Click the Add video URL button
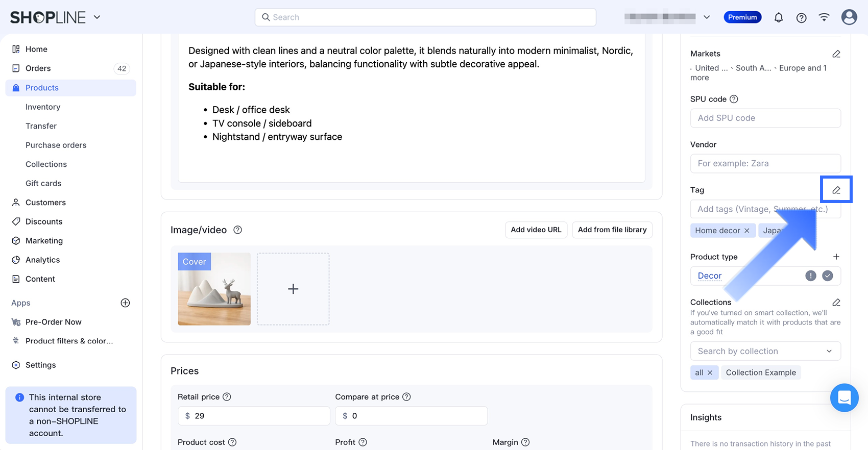 tap(536, 230)
